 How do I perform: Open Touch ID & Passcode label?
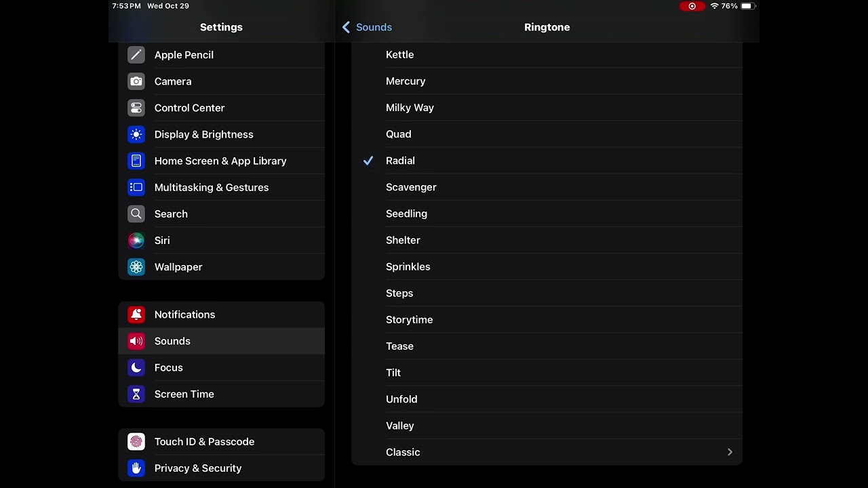[x=204, y=442]
